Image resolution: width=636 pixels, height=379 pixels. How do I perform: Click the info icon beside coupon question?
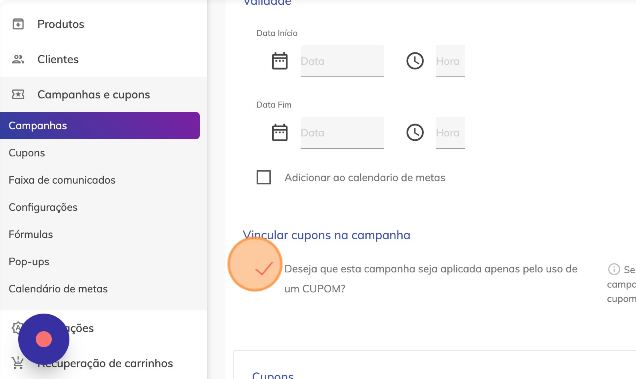click(614, 269)
